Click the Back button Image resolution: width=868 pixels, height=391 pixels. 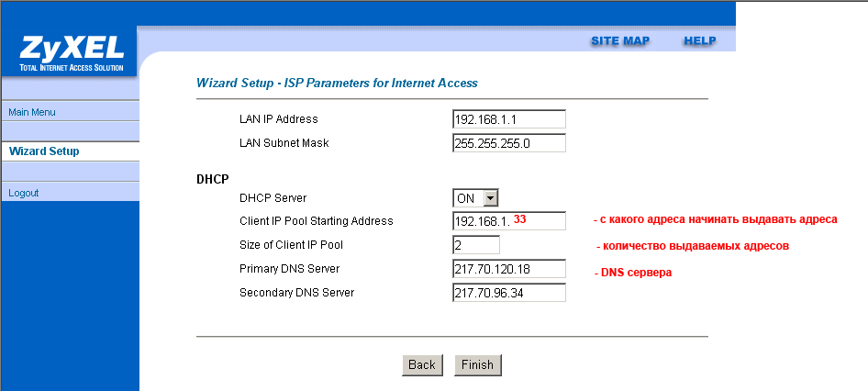(422, 365)
